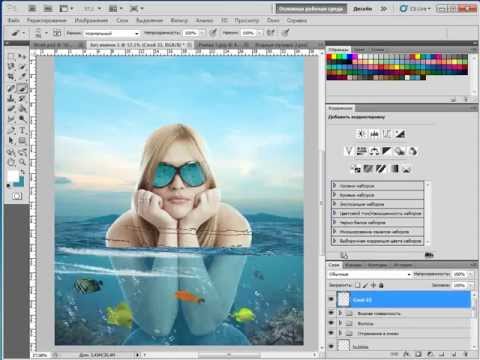Click the zoom percentage field in status bar
The width and height of the screenshot is (480, 360).
click(x=41, y=356)
